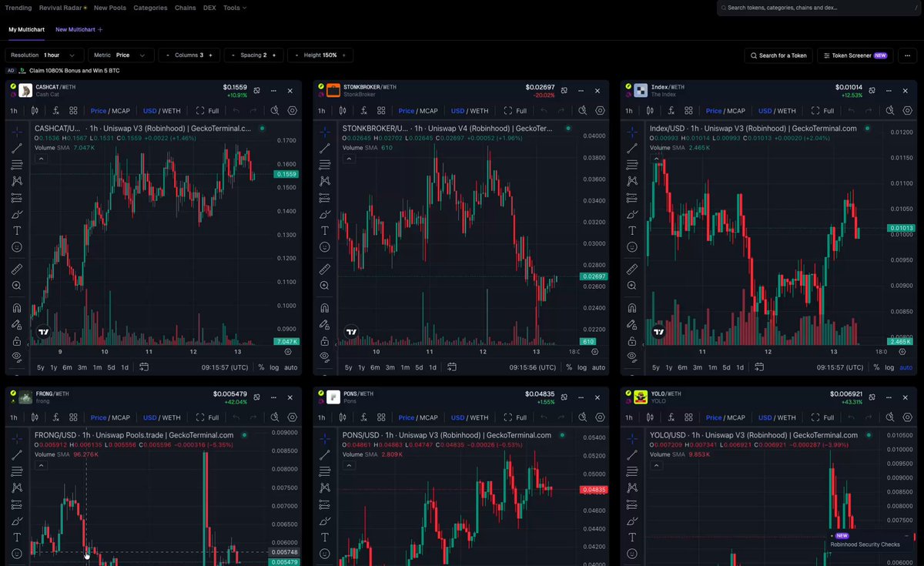924x566 pixels.
Task: Open Metric Price dropdown
Action: pyautogui.click(x=119, y=55)
